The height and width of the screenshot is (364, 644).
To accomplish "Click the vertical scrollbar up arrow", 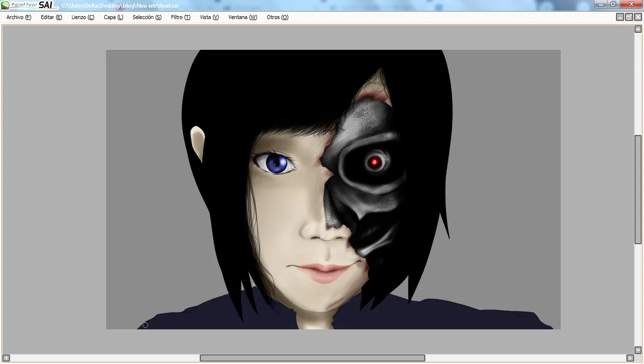I will click(x=638, y=29).
